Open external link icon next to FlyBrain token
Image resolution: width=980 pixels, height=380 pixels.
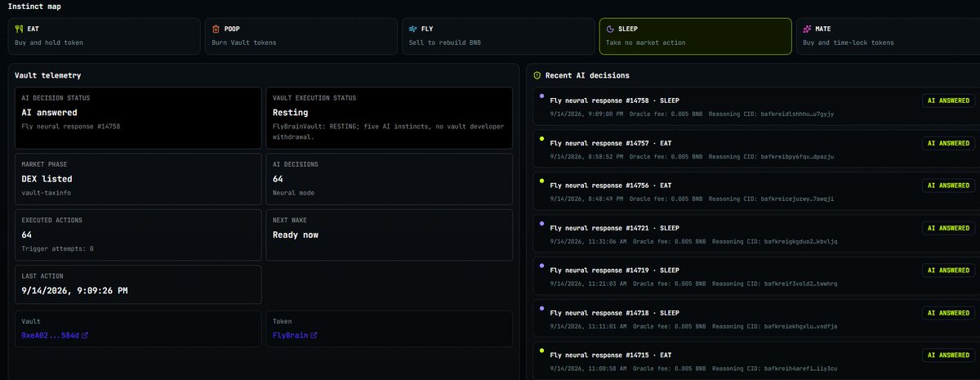pos(314,335)
